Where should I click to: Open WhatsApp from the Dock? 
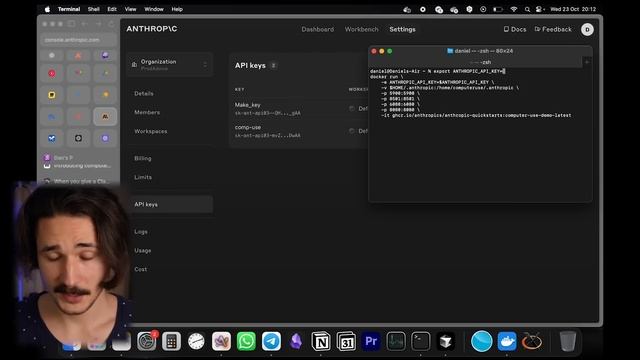pyautogui.click(x=246, y=341)
